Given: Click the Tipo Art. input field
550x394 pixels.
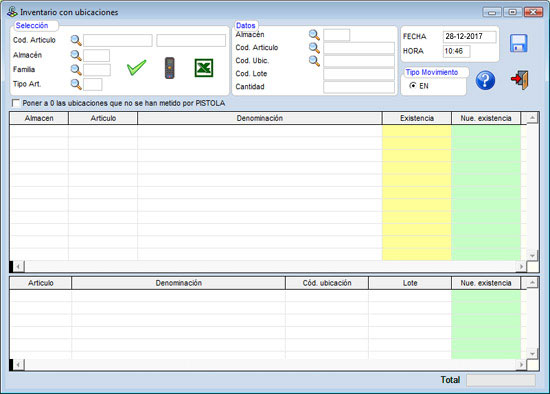Looking at the screenshot, I should [93, 85].
